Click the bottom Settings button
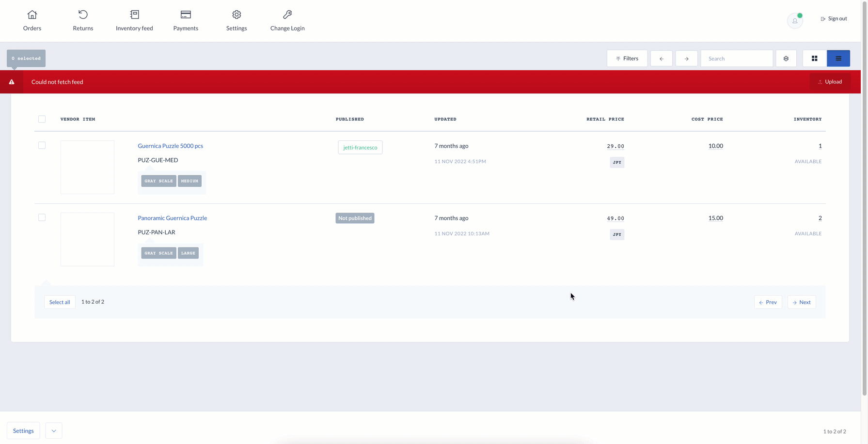 pyautogui.click(x=23, y=430)
